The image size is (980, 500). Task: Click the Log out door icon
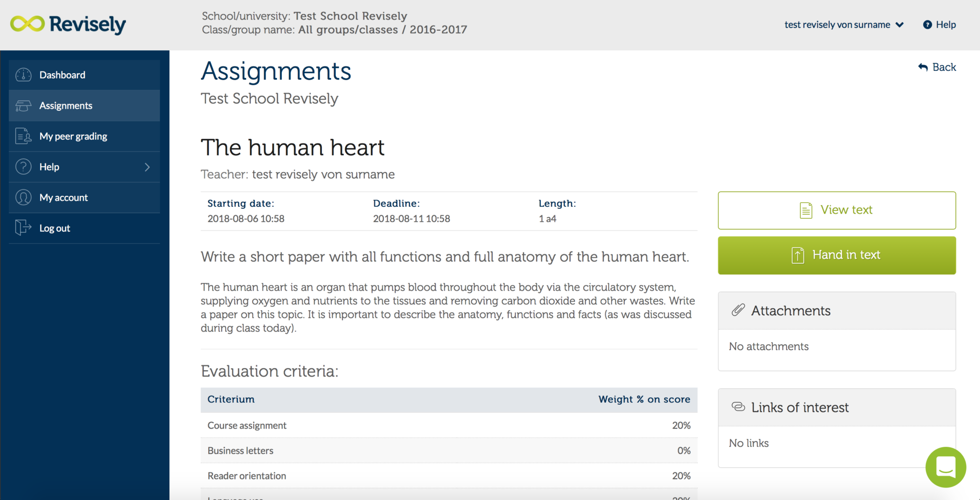coord(23,227)
